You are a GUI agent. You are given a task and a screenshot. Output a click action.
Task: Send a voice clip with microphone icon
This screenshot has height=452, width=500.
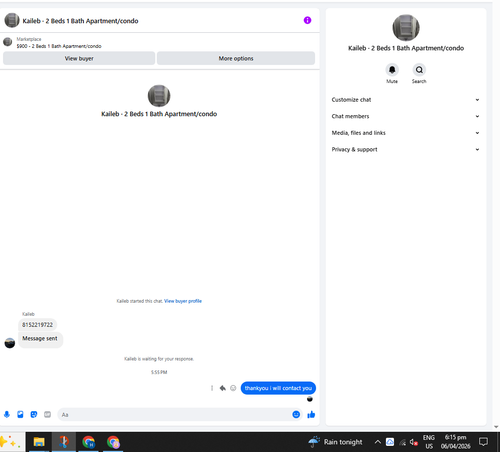coord(7,414)
